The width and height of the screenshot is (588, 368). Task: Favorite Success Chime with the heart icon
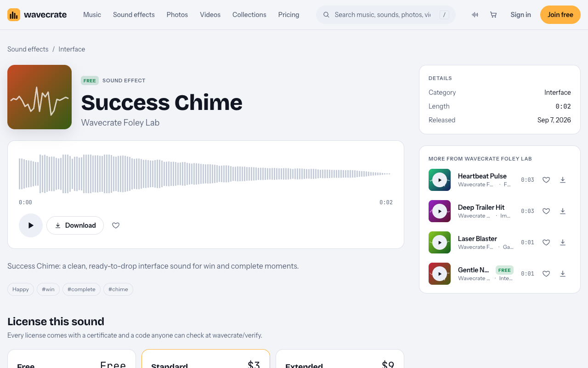pos(116,225)
